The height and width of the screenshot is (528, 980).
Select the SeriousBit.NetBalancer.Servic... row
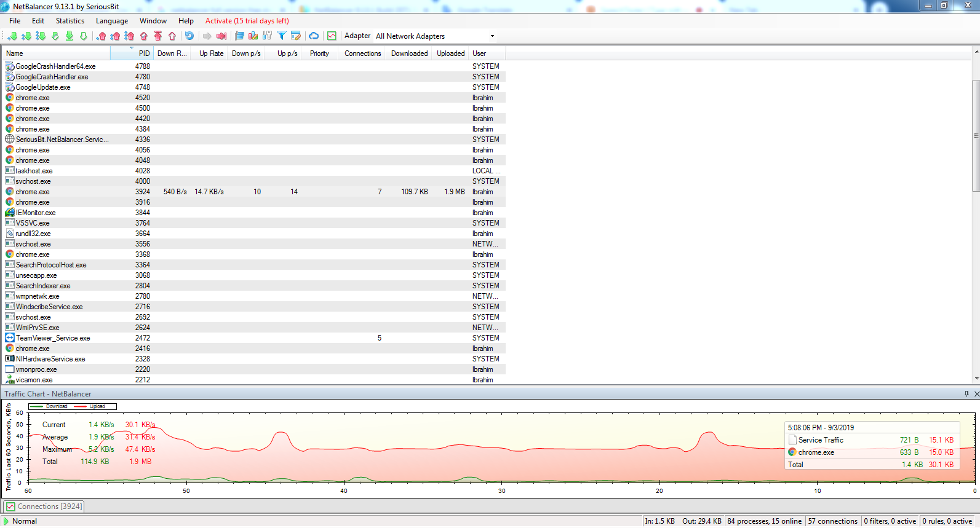click(254, 140)
